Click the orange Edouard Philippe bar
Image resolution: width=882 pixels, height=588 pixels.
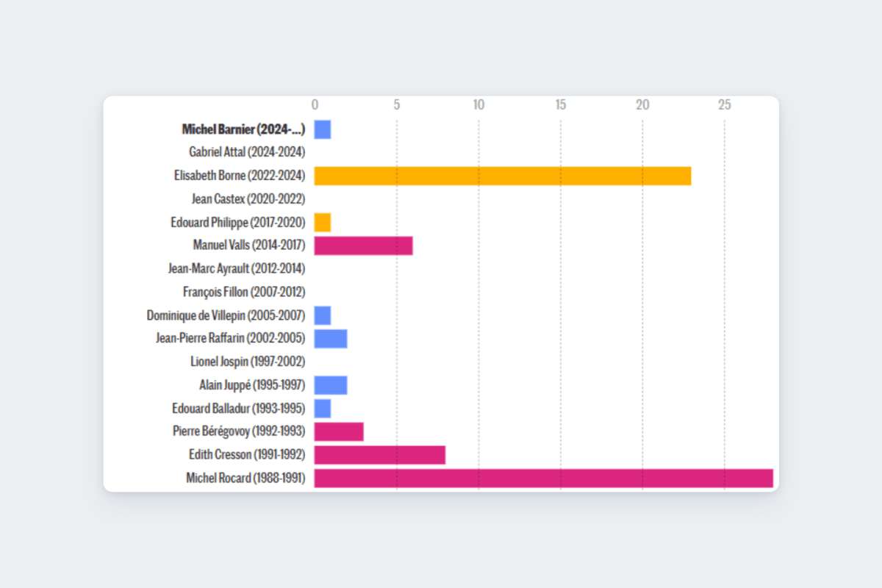coord(323,222)
